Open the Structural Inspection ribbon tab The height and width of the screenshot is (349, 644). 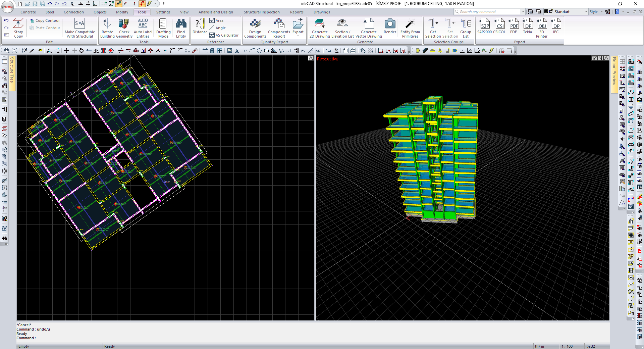click(262, 12)
